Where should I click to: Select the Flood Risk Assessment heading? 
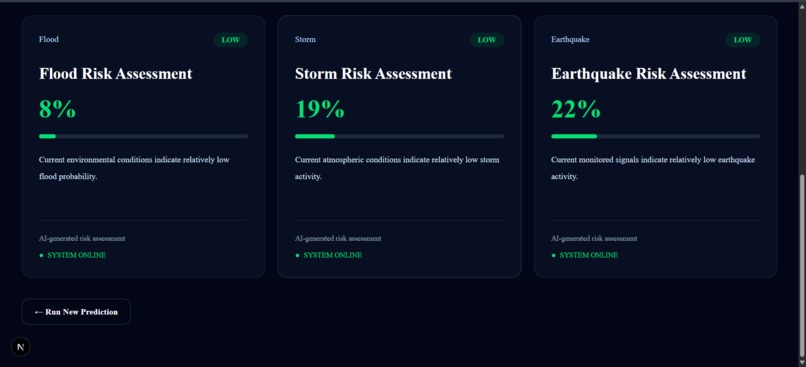(x=116, y=74)
